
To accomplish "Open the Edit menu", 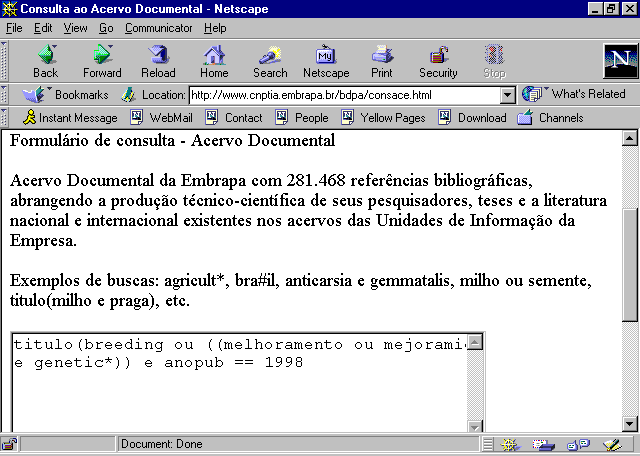I will [x=43, y=28].
